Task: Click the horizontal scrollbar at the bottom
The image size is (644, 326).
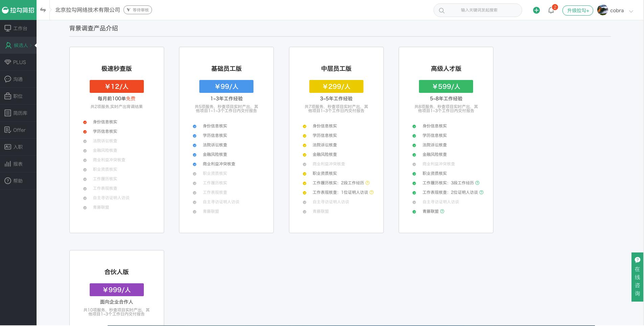Action: coord(351,325)
